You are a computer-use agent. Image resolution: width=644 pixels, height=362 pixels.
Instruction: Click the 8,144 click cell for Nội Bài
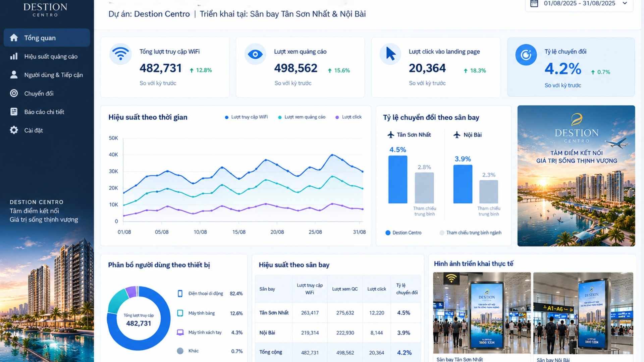[x=376, y=333]
